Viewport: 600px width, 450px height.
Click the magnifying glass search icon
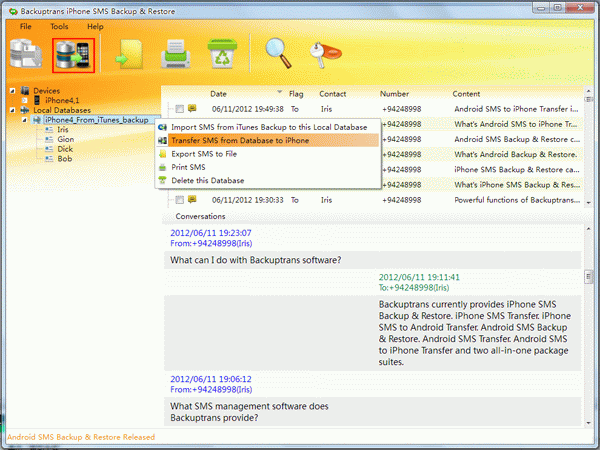(278, 53)
